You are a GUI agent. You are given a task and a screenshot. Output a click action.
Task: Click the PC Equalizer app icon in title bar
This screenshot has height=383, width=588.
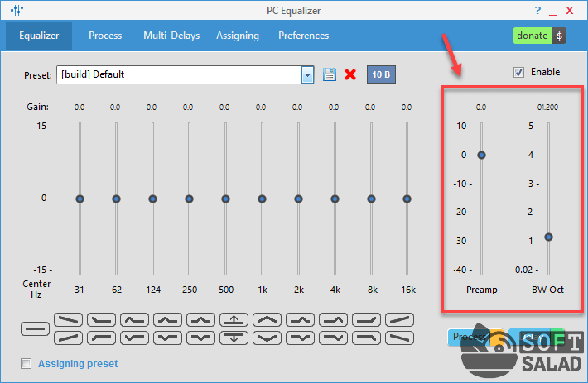17,10
